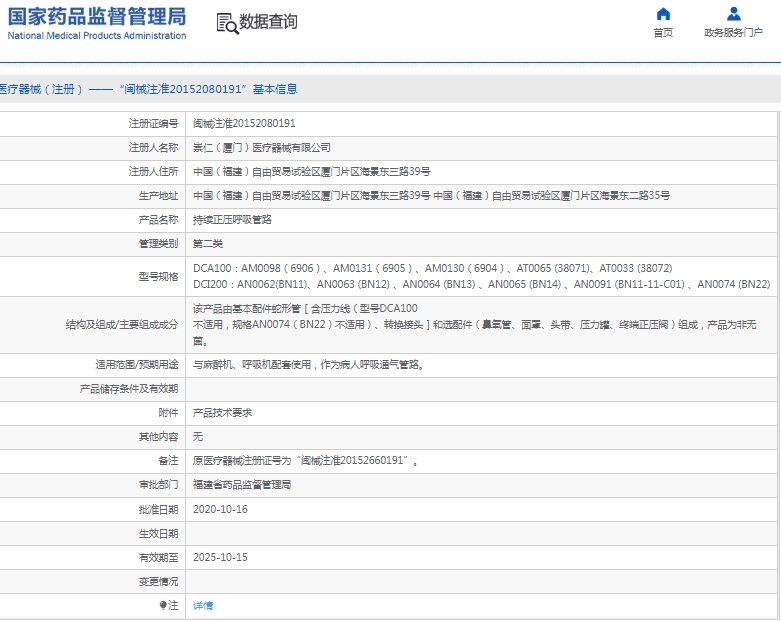This screenshot has height=623, width=781.
Task: Click the 首页 label
Action: 663,33
